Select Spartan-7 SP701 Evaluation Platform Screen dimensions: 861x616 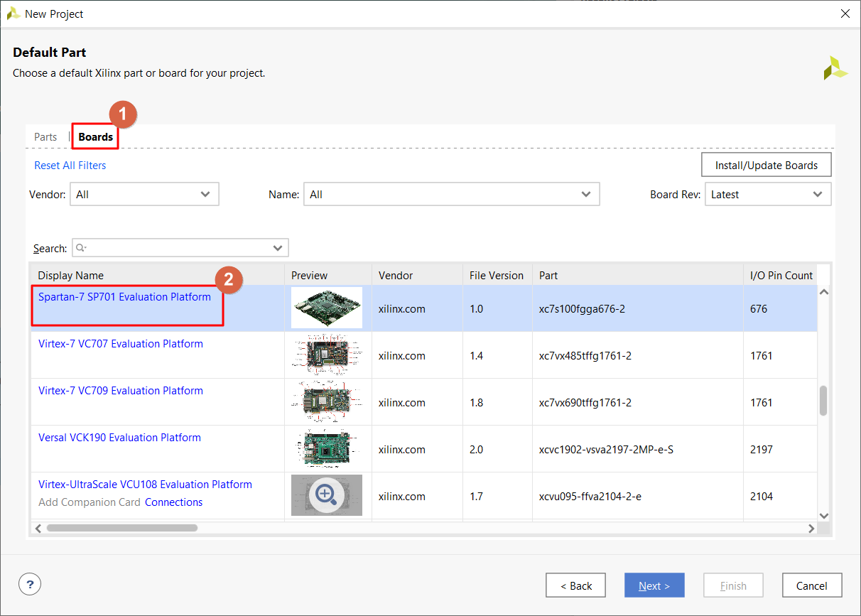click(x=124, y=297)
